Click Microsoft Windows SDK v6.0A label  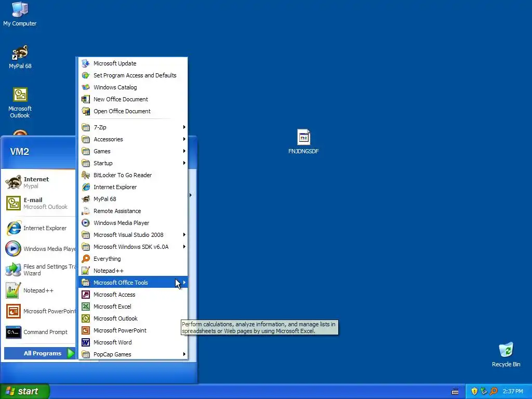coord(131,247)
